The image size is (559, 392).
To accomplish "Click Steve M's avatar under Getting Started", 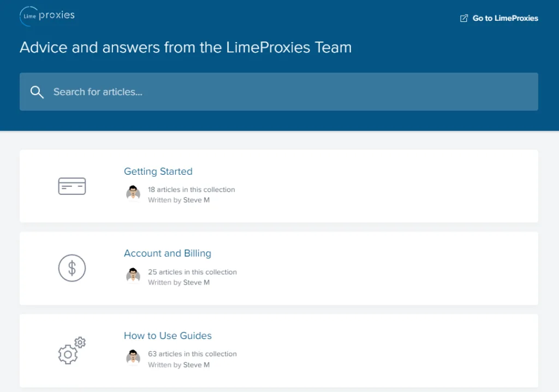I will point(133,193).
